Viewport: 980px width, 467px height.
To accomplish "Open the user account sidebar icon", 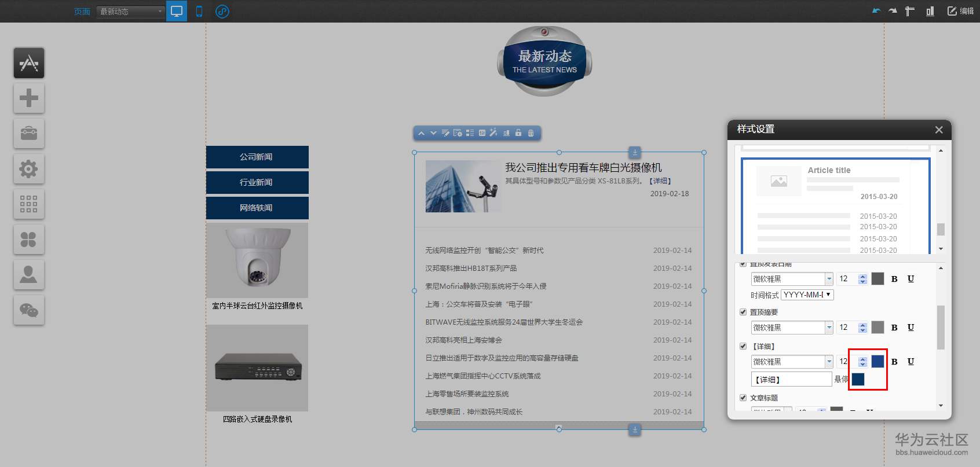I will (x=29, y=275).
